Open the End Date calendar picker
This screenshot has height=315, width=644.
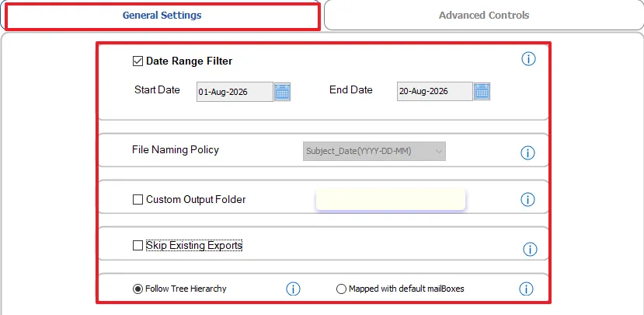click(x=482, y=91)
